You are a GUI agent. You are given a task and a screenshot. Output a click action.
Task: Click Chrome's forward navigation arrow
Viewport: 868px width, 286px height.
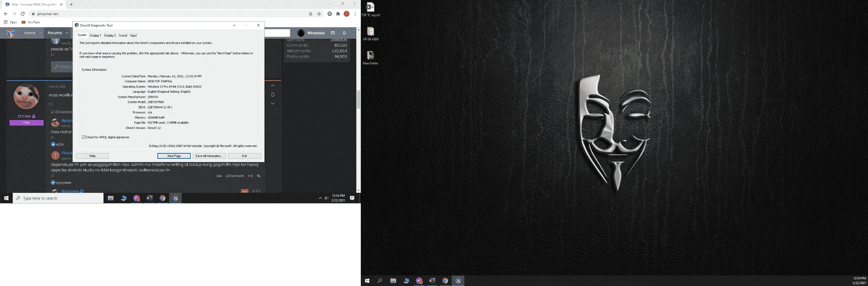[x=14, y=14]
